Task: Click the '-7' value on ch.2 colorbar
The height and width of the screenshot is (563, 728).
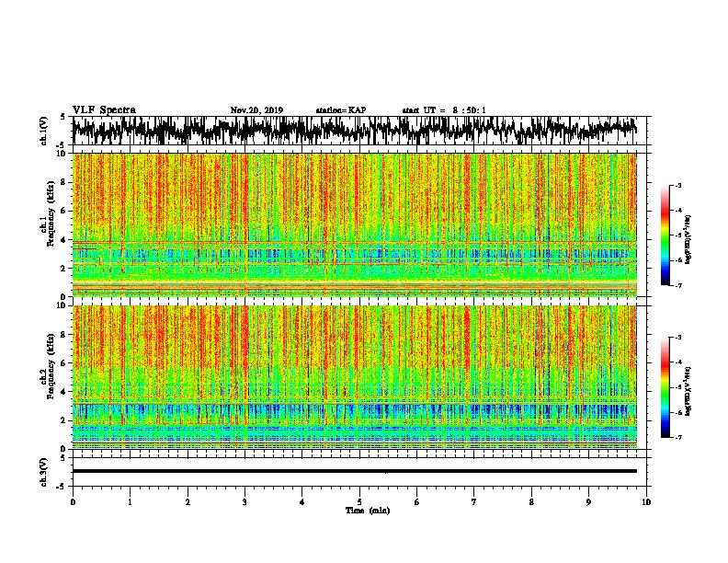Action: [678, 437]
